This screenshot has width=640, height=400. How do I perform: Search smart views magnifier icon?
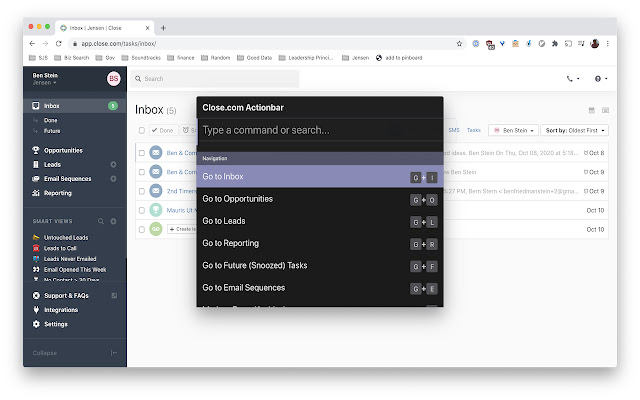tap(101, 221)
